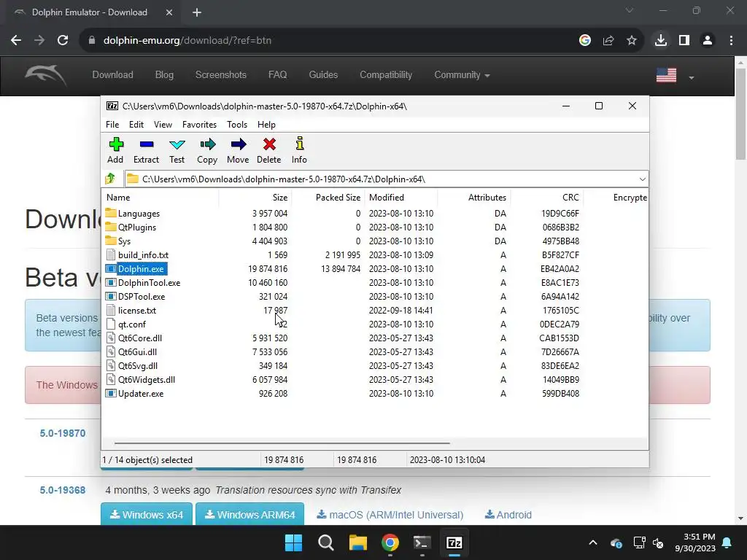Select the Languages folder
This screenshot has width=747, height=560.
[139, 214]
